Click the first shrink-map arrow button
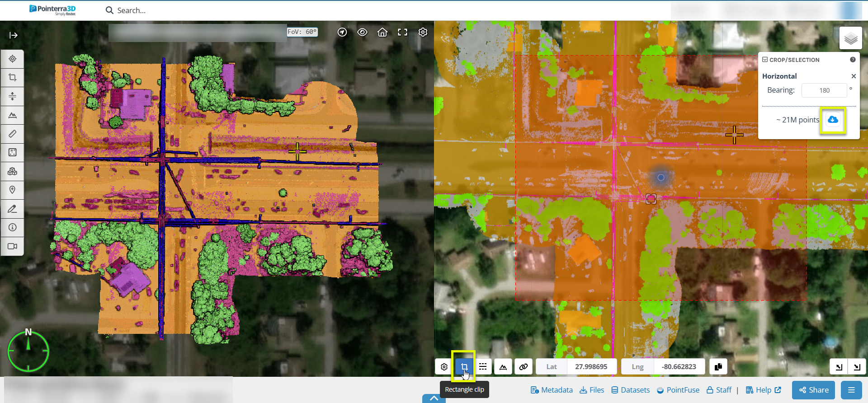This screenshot has height=403, width=868. point(839,367)
